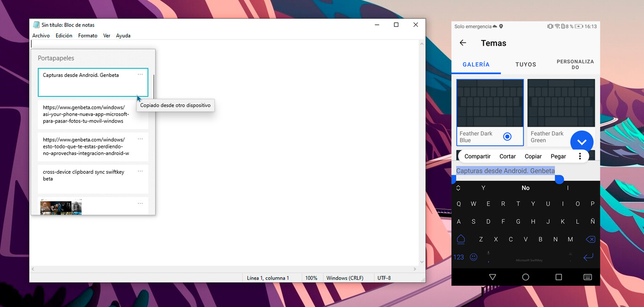644x307 pixels.
Task: Switch to the TUYOS tab
Action: [526, 65]
